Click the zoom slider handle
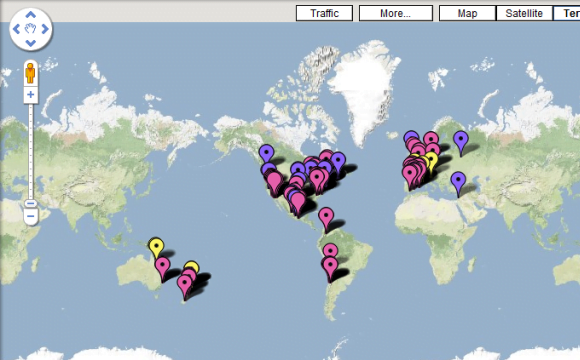Viewport: 580px width, 360px height. (x=31, y=203)
